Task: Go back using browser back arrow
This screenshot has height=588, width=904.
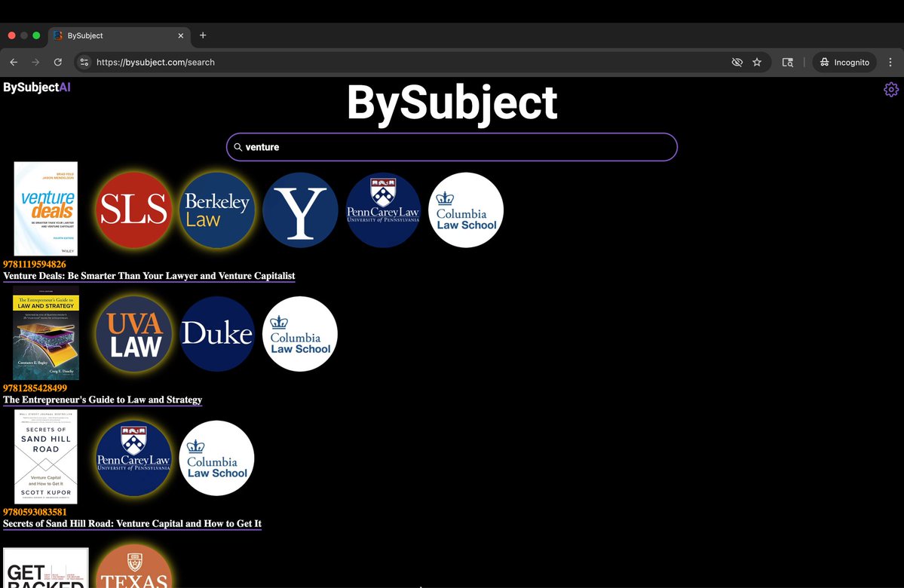Action: (x=14, y=63)
